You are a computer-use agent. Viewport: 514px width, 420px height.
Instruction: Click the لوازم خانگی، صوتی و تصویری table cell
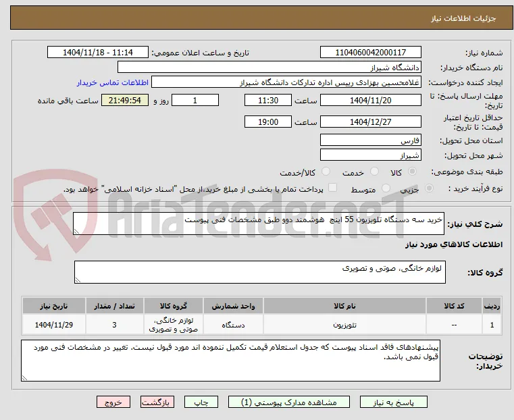[174, 325]
